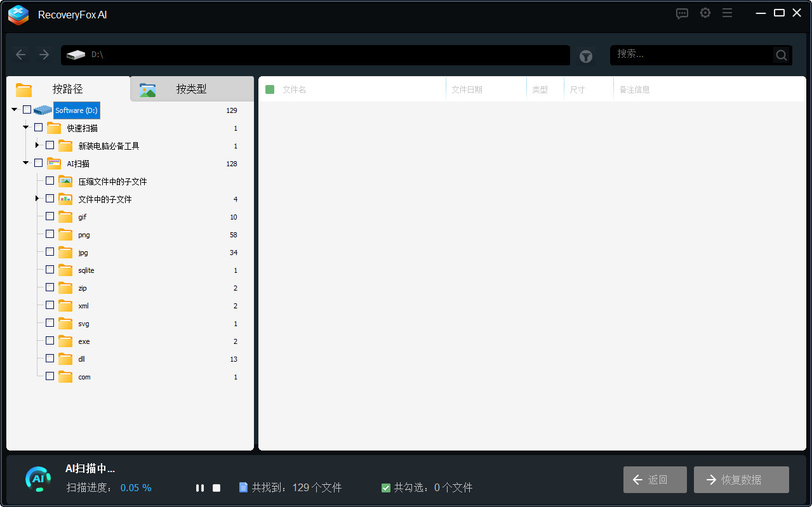Select the AI扫描 checkbox
Viewport: 812px width, 507px height.
pyautogui.click(x=38, y=162)
